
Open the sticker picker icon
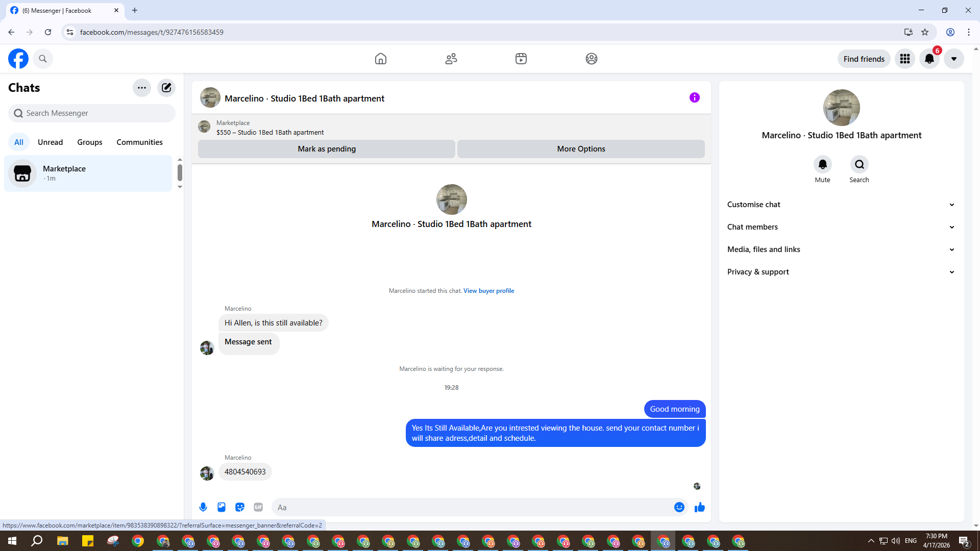tap(240, 507)
